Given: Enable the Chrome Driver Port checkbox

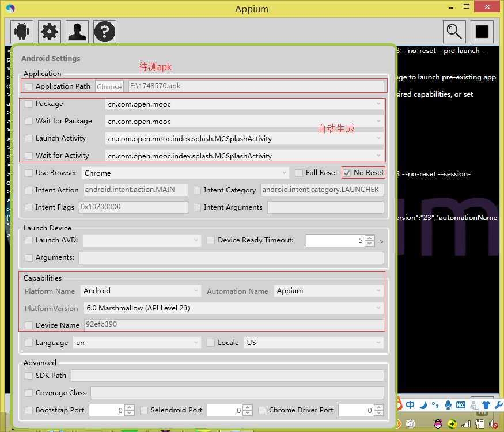Looking at the screenshot, I should click(x=262, y=410).
